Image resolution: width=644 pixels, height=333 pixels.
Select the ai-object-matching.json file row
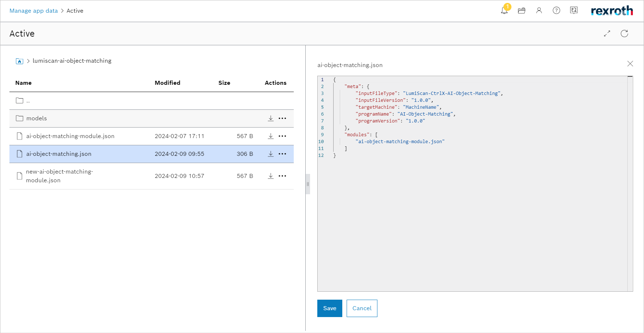pyautogui.click(x=151, y=154)
